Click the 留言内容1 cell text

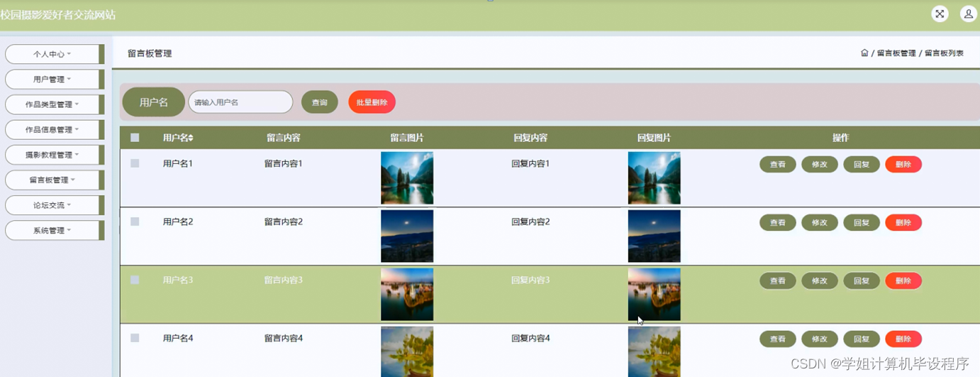284,163
